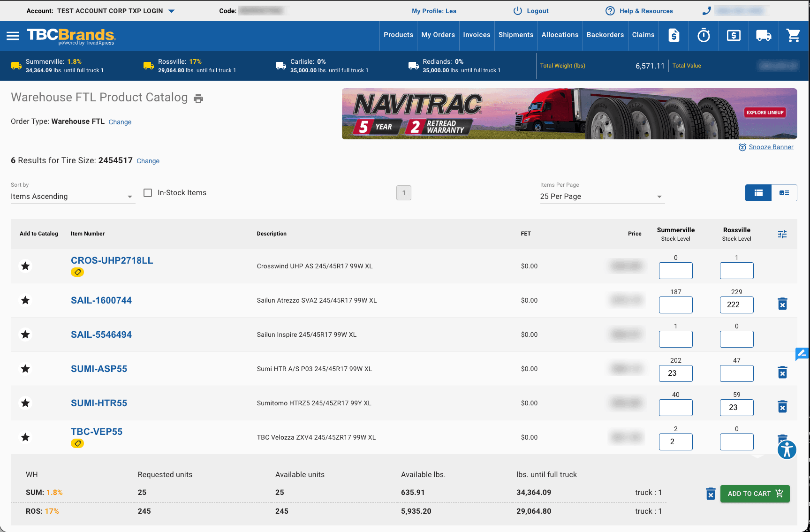The image size is (810, 532).
Task: Click Summerville quantity field for CROS-UHP2718LL
Action: tap(675, 271)
